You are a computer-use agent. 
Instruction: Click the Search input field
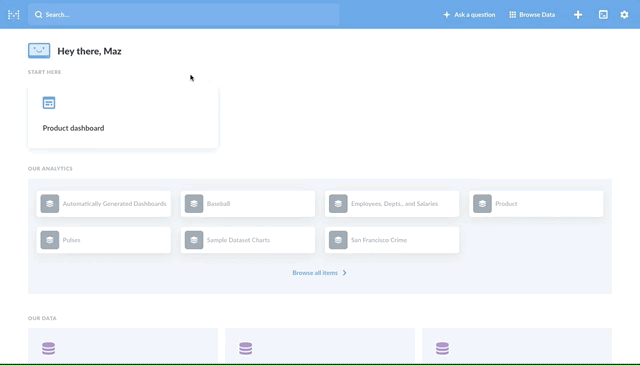[184, 15]
